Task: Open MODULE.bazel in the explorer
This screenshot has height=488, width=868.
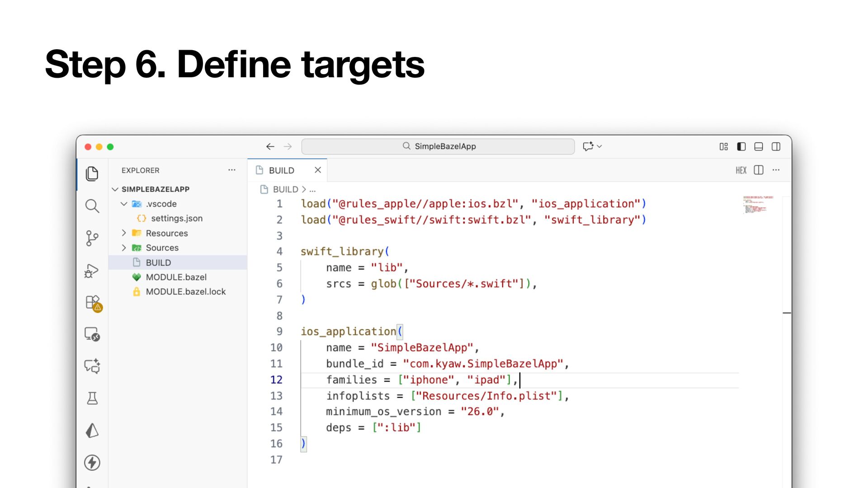Action: click(176, 277)
